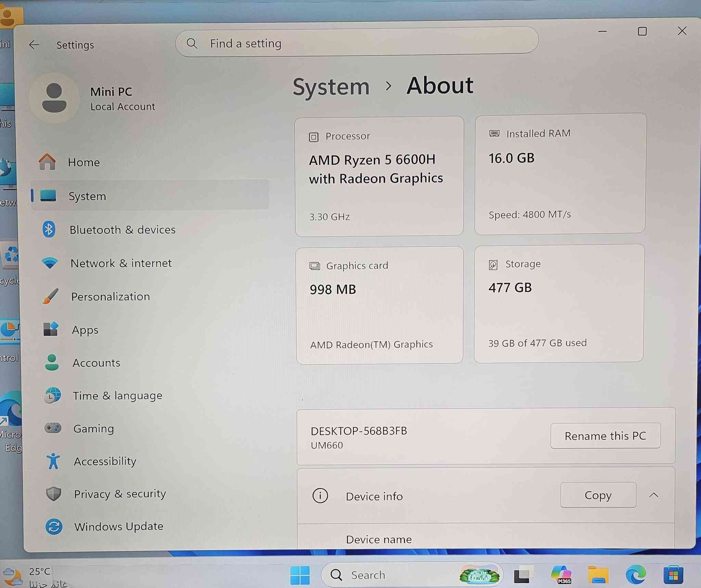The image size is (701, 588).
Task: Open the Home page in sidebar
Action: [x=150, y=162]
